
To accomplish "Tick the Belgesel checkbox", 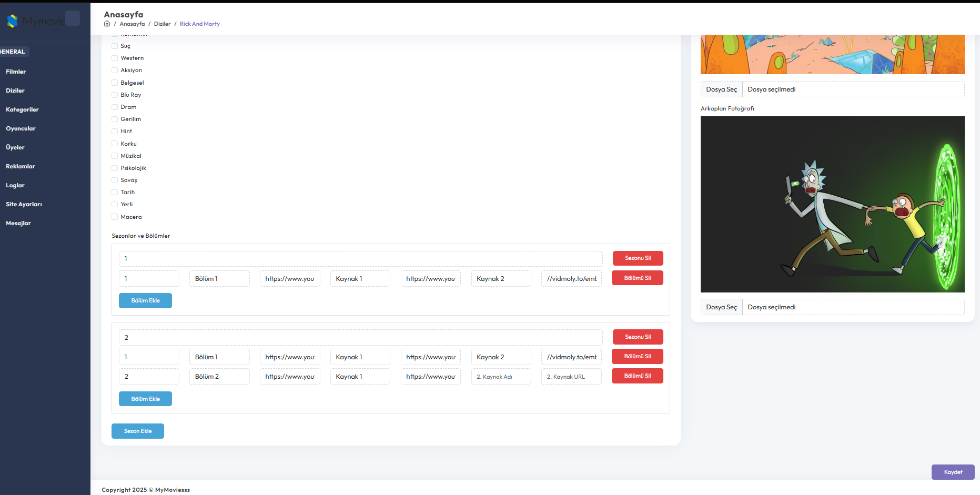I will point(115,83).
